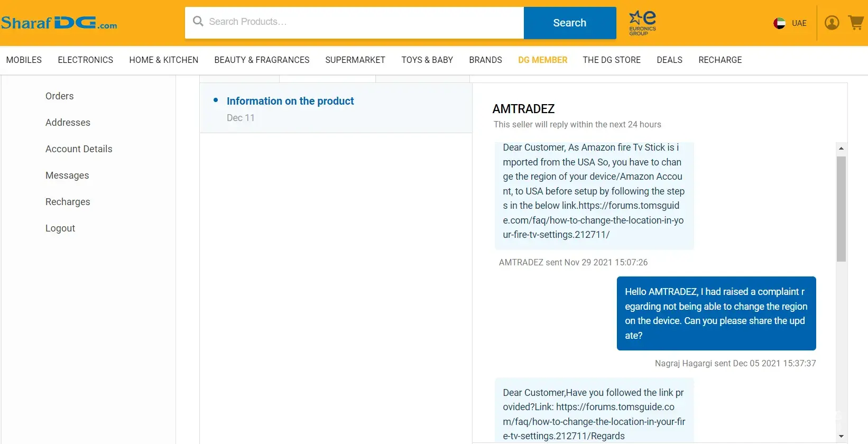
Task: Open the DEALS menu item
Action: pos(669,60)
